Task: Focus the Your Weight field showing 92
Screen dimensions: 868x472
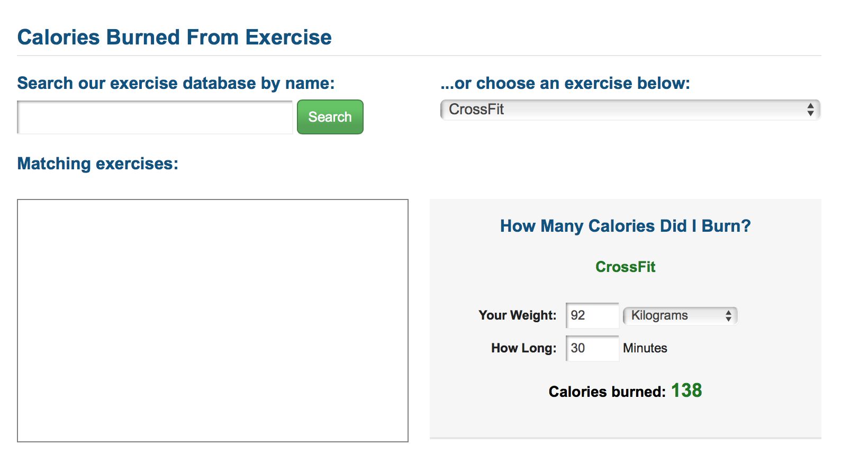Action: (592, 315)
